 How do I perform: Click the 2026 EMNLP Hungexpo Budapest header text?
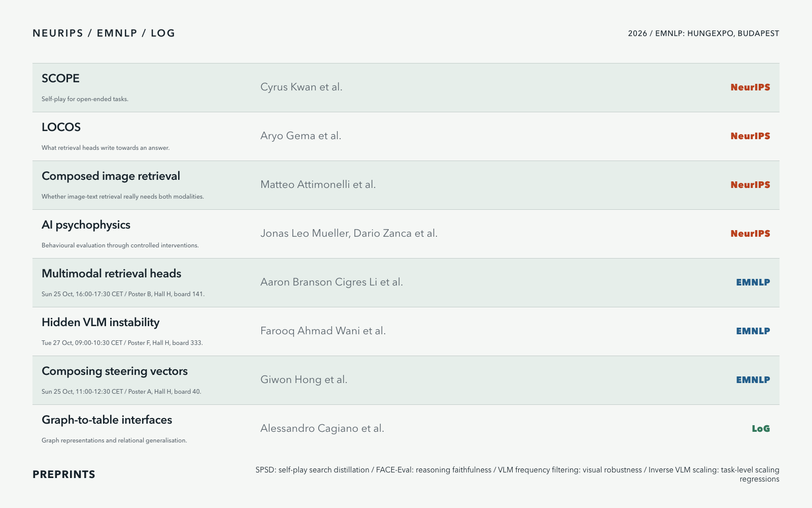(703, 34)
